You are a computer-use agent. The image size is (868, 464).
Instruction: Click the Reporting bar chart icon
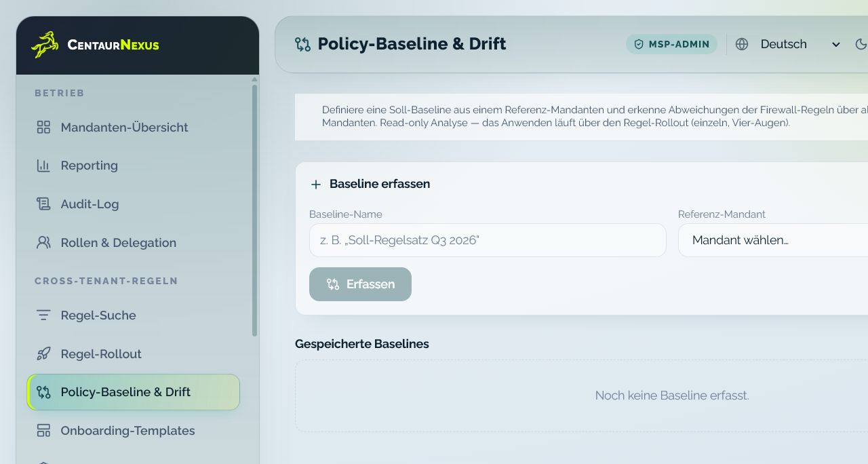[43, 166]
